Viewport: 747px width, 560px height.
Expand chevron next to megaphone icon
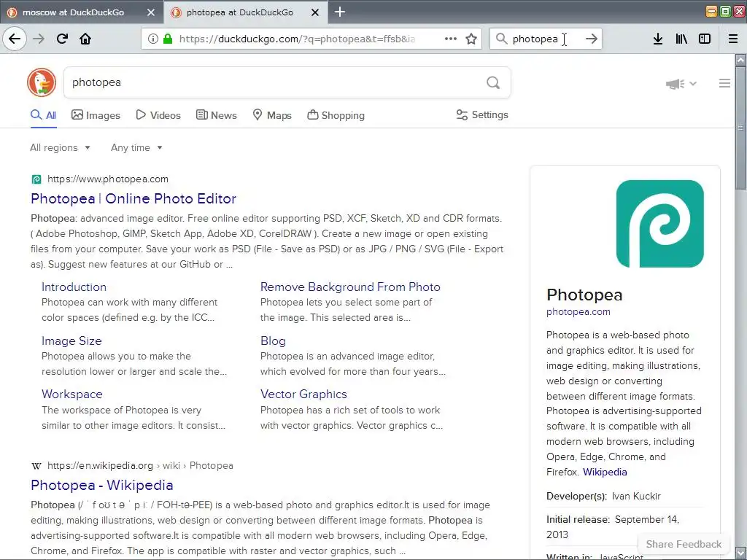coord(693,83)
